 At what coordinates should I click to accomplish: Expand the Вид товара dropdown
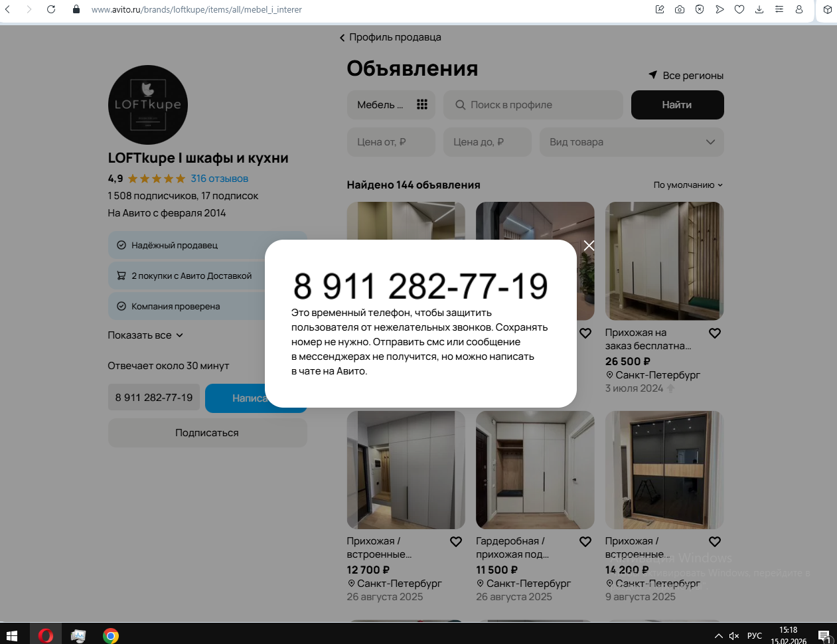click(632, 142)
